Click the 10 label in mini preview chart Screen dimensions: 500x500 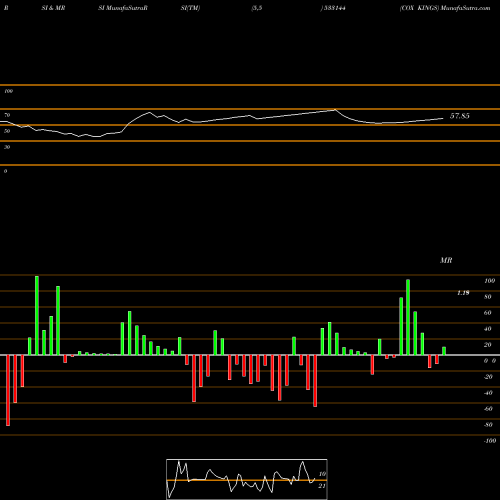point(322,474)
